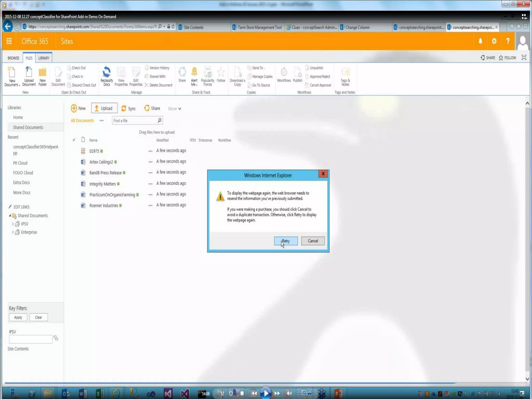Open the notifications bell icon
Image resolution: width=532 pixels, height=399 pixels.
pyautogui.click(x=480, y=41)
